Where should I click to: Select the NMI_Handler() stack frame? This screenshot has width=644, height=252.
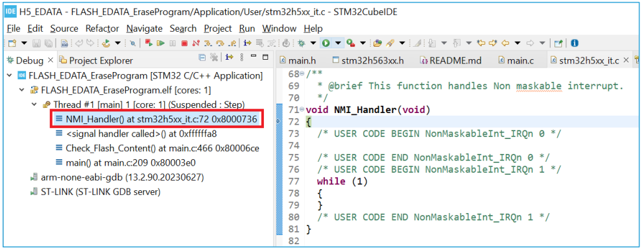point(156,120)
